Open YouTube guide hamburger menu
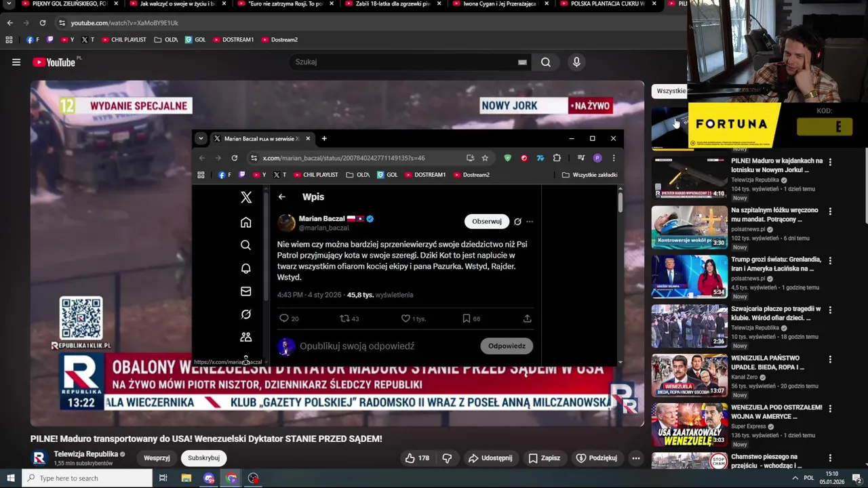 (16, 62)
